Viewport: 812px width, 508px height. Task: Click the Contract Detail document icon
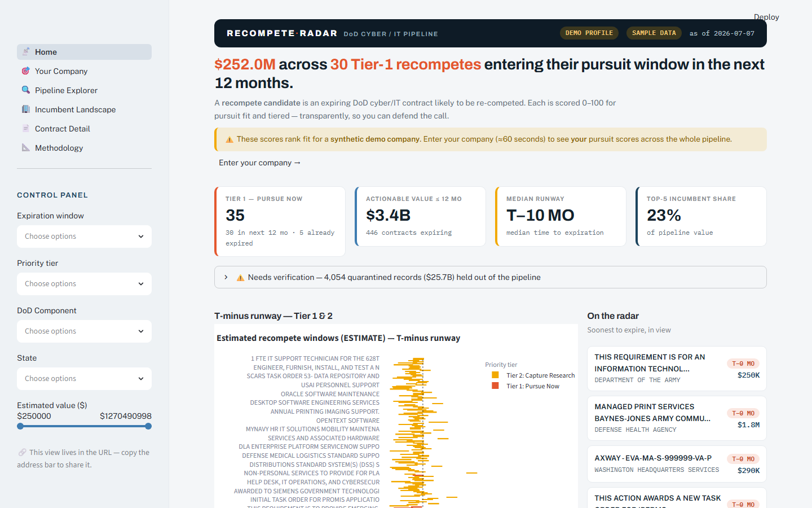(26, 128)
